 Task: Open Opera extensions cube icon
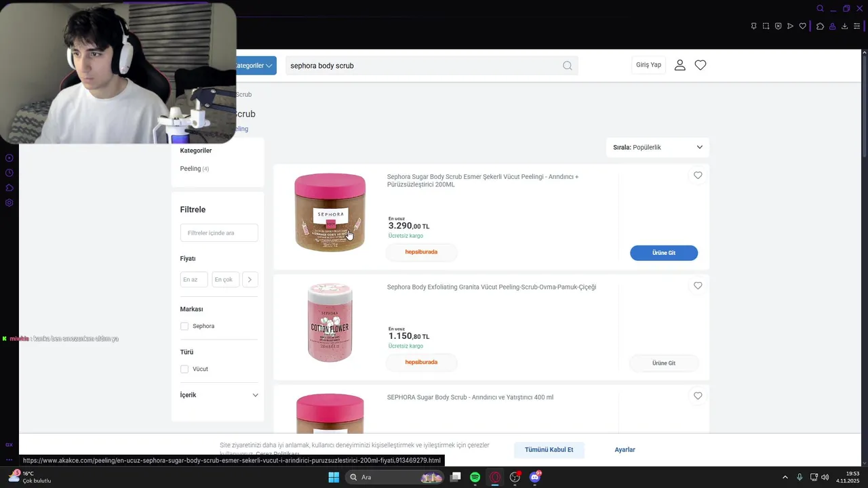click(x=820, y=26)
